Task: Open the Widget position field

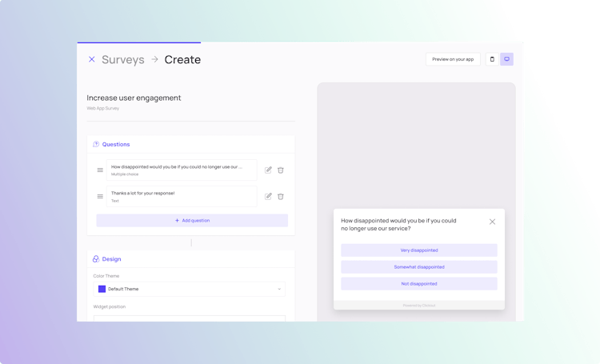Action: click(190, 318)
